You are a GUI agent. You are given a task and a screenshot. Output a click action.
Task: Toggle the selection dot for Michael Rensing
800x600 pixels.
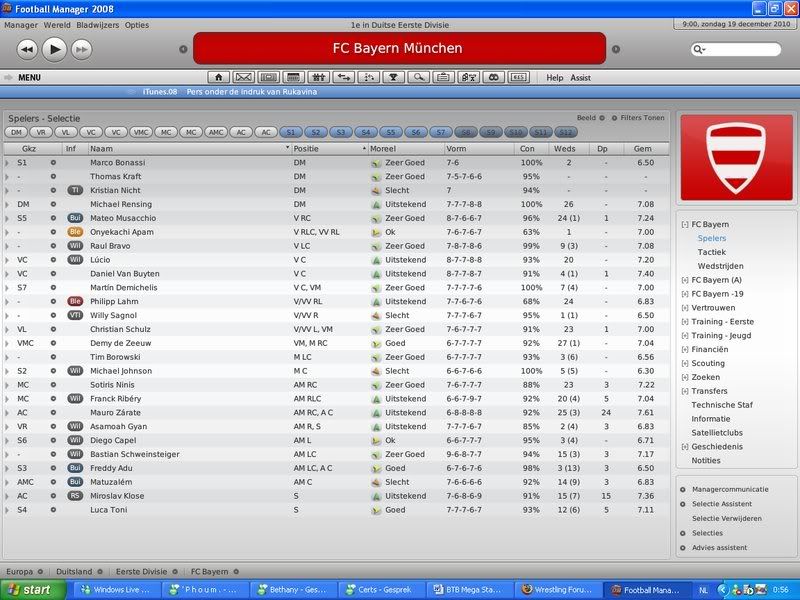[x=53, y=205]
